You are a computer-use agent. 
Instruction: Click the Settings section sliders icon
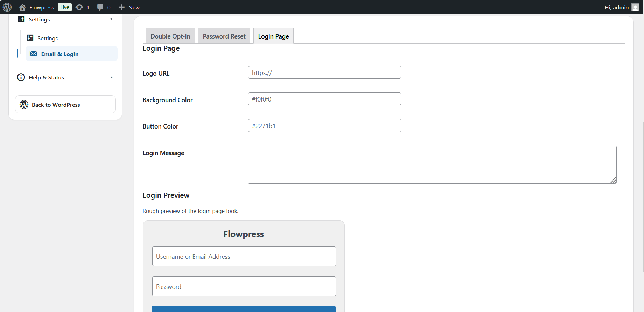coord(21,19)
